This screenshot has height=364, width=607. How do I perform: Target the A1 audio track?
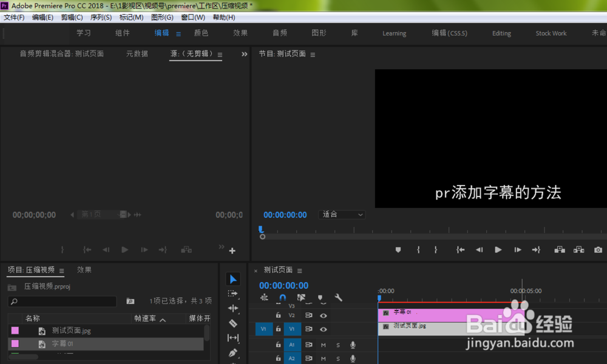point(292,345)
